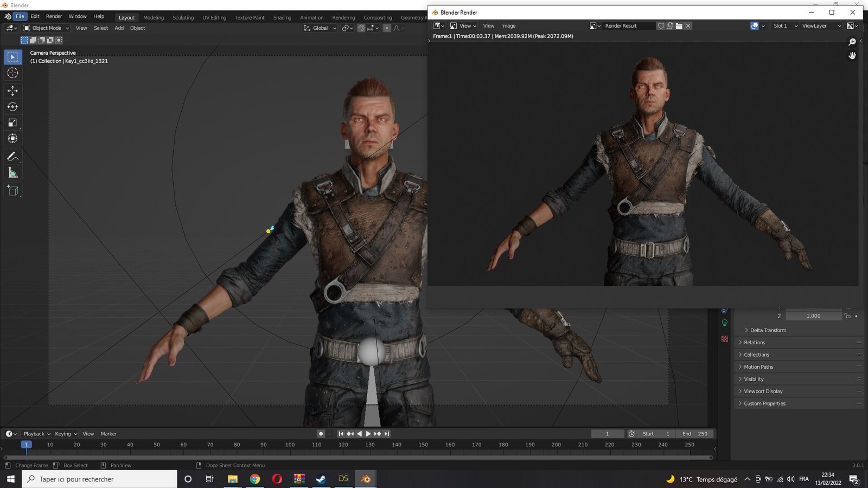Open image folder icon beside Render Result
The image size is (868, 488).
click(679, 25)
